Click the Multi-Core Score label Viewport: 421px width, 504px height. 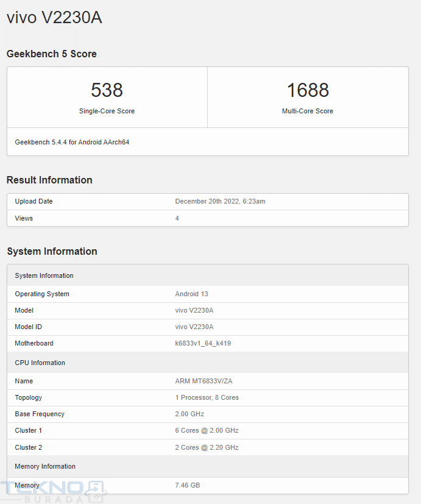[x=308, y=111]
